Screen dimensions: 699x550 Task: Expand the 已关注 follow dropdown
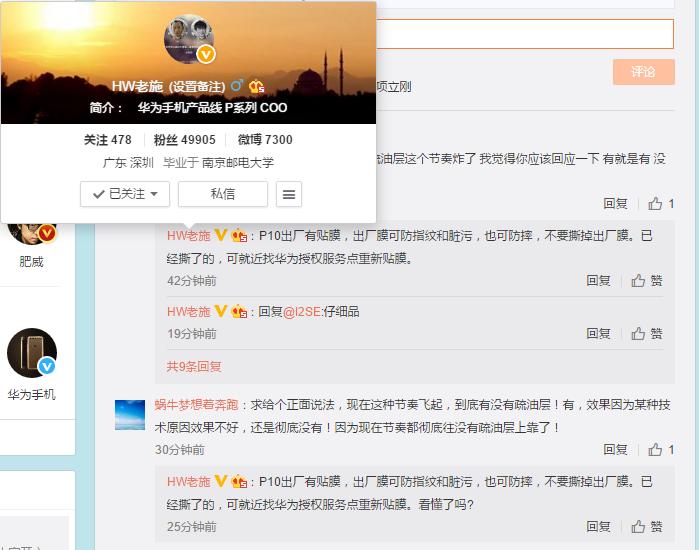click(x=125, y=194)
